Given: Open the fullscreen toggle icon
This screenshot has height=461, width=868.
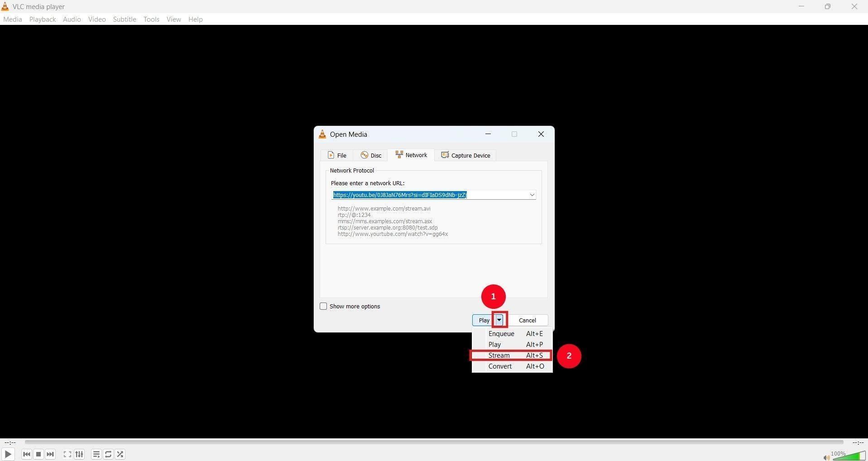Looking at the screenshot, I should coord(67,454).
